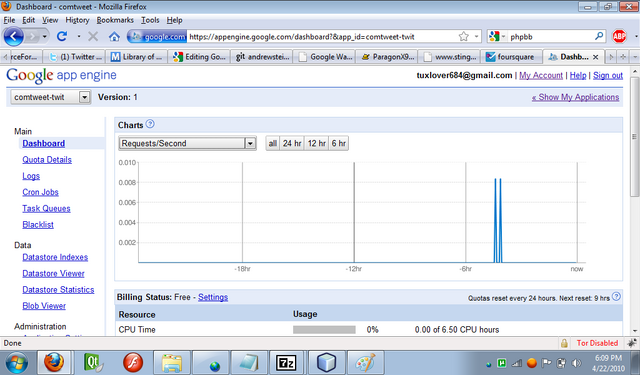
Task: Open the Edit menu
Action: click(x=28, y=20)
